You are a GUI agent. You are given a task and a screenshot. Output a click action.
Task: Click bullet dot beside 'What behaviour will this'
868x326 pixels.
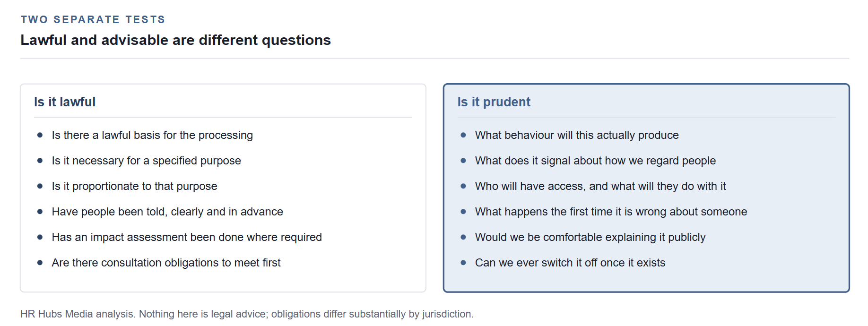click(463, 135)
